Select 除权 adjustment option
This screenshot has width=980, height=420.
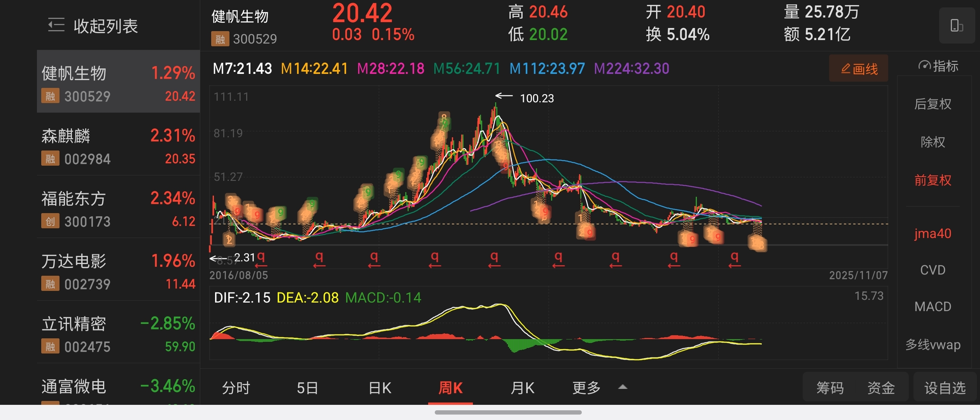pos(933,142)
